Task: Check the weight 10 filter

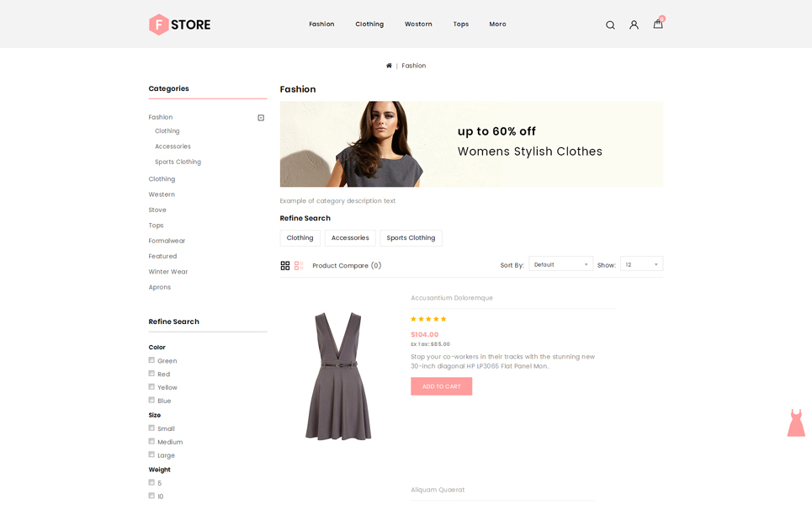Action: [151, 496]
